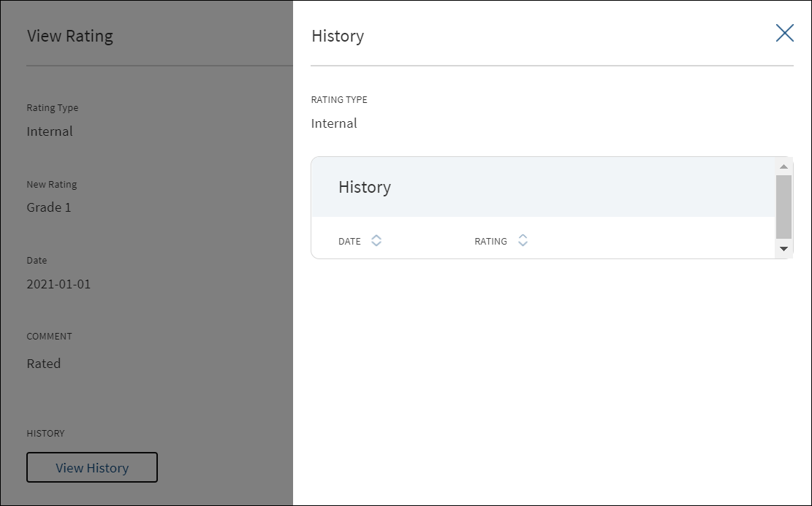Click the scrollbar down arrow in History table
This screenshot has height=506, width=812.
[x=783, y=249]
